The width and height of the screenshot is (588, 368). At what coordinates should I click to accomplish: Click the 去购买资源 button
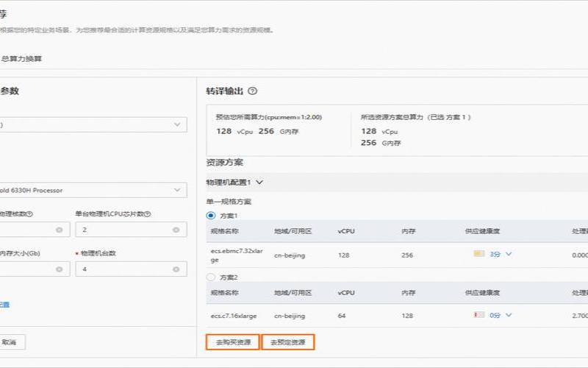tap(232, 342)
